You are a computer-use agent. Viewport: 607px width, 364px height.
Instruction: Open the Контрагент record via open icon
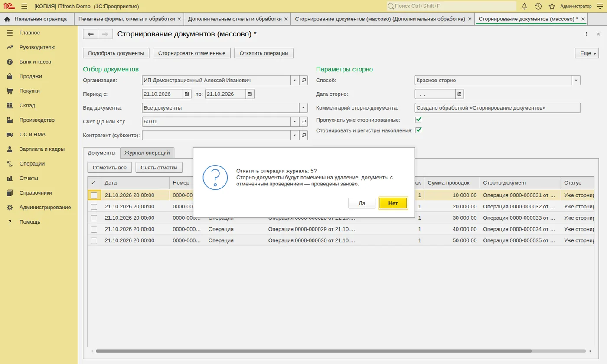[304, 136]
